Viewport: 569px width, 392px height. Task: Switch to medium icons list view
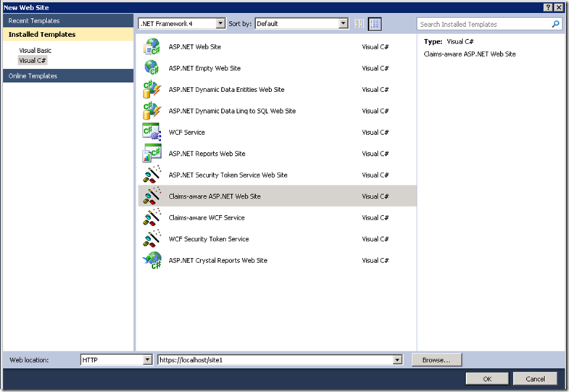[x=375, y=24]
